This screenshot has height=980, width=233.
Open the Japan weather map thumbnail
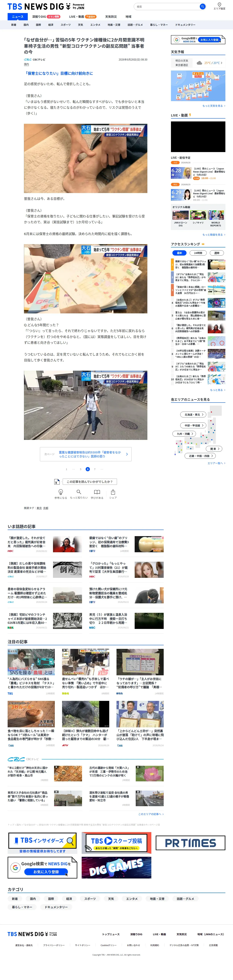(198, 86)
